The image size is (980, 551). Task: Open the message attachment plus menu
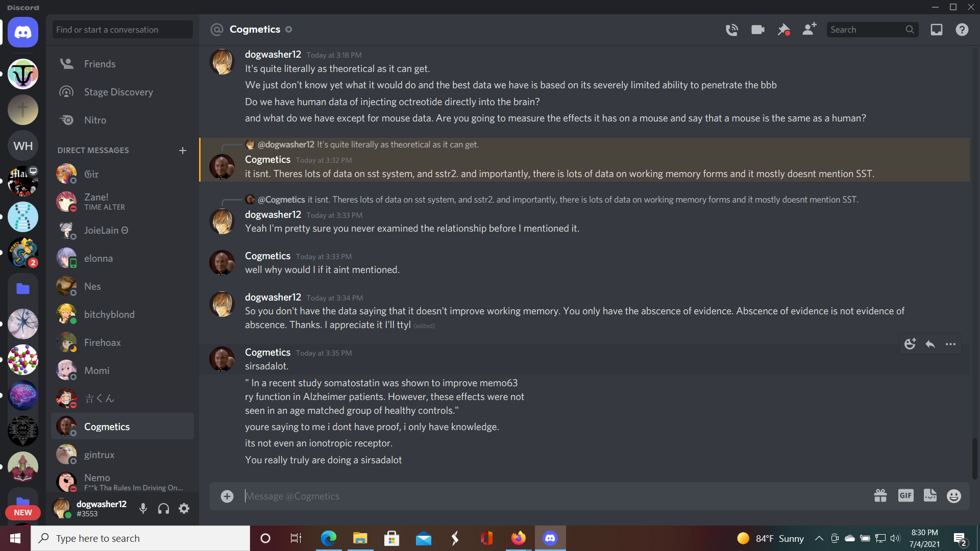[227, 496]
